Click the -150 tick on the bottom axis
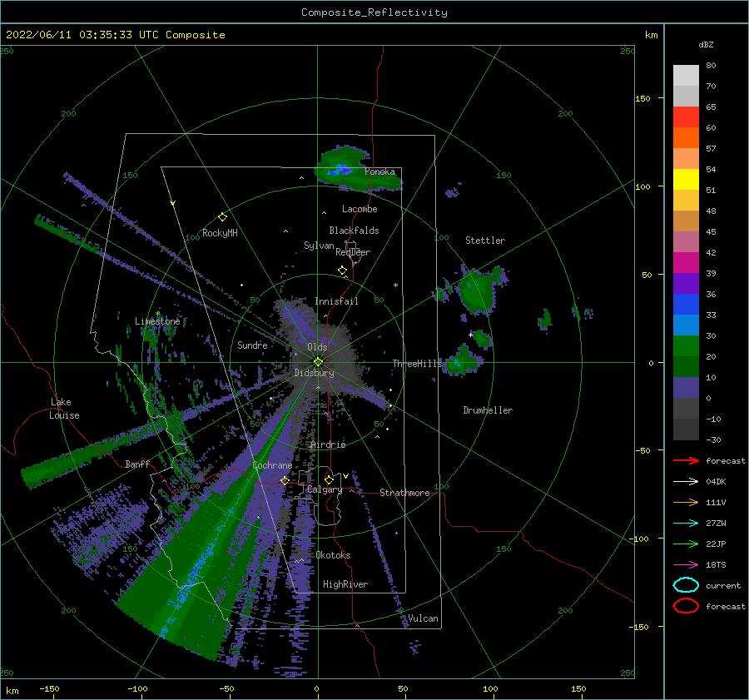Screen dimensions: 749x700 coord(49,688)
